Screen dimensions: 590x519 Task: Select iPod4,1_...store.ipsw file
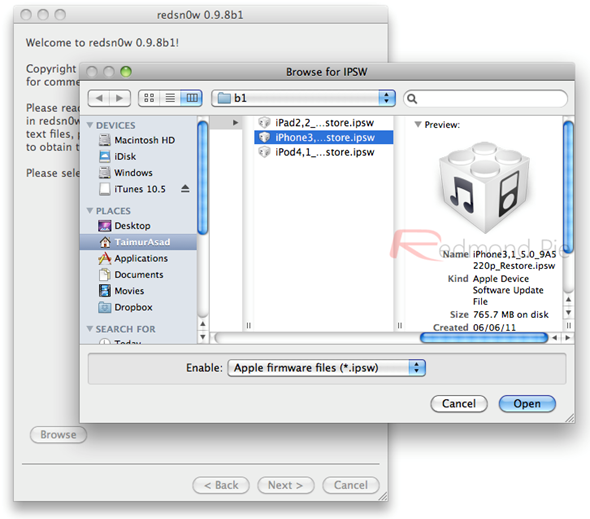point(324,152)
